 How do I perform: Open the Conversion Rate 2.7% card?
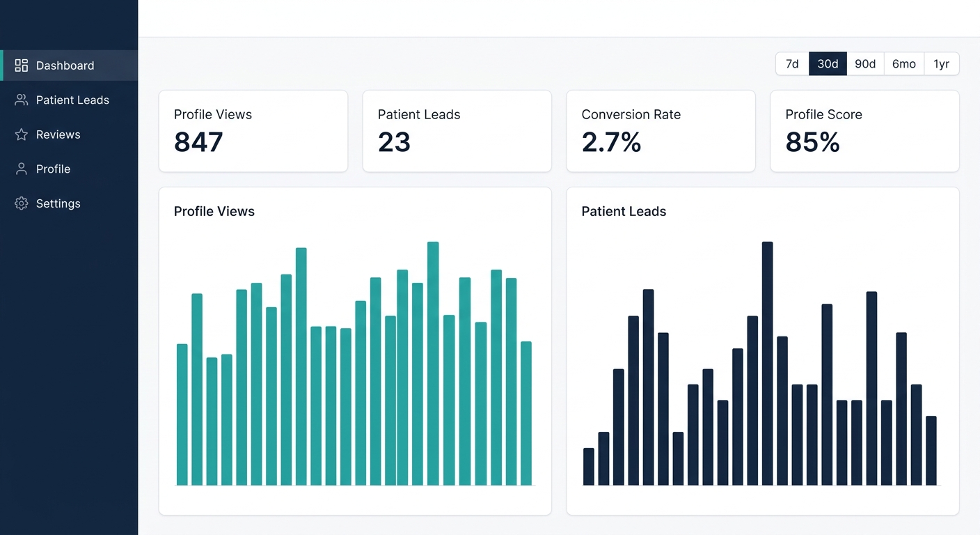(661, 131)
